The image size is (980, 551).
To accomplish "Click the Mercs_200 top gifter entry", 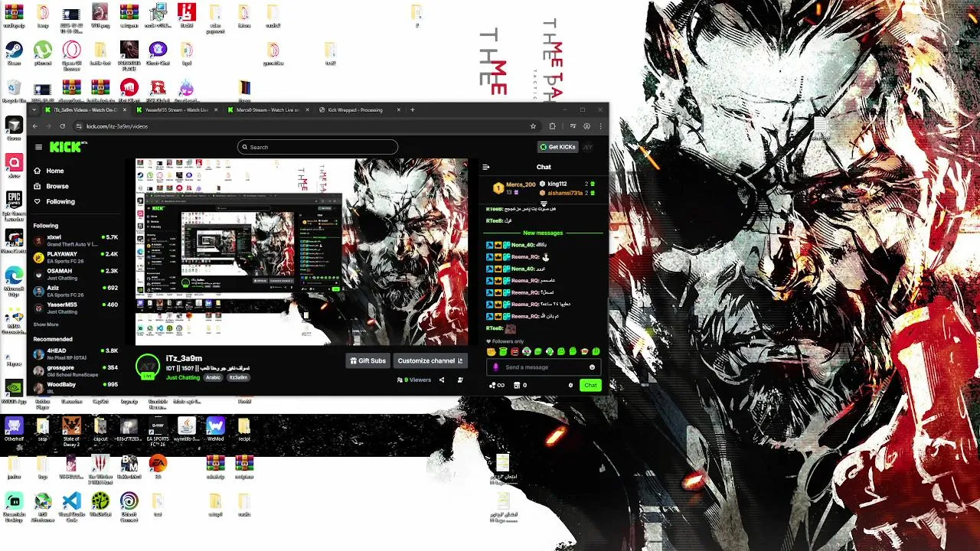I will [514, 187].
